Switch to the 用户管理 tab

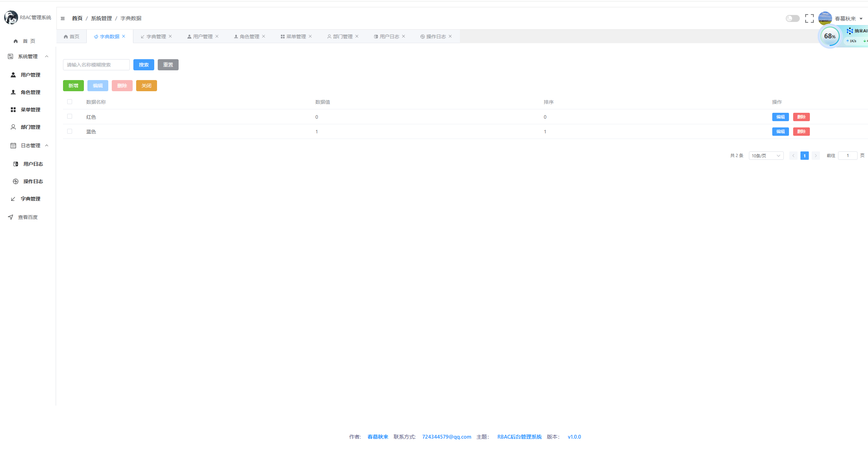click(x=202, y=37)
